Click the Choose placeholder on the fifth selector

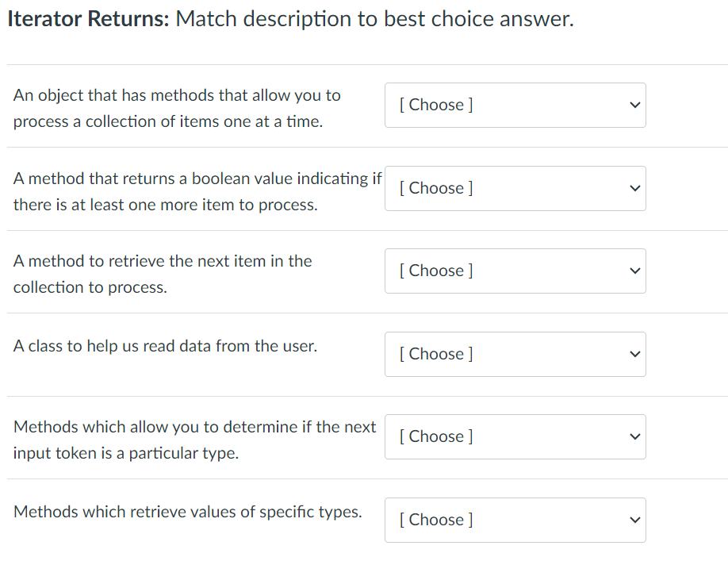point(435,436)
